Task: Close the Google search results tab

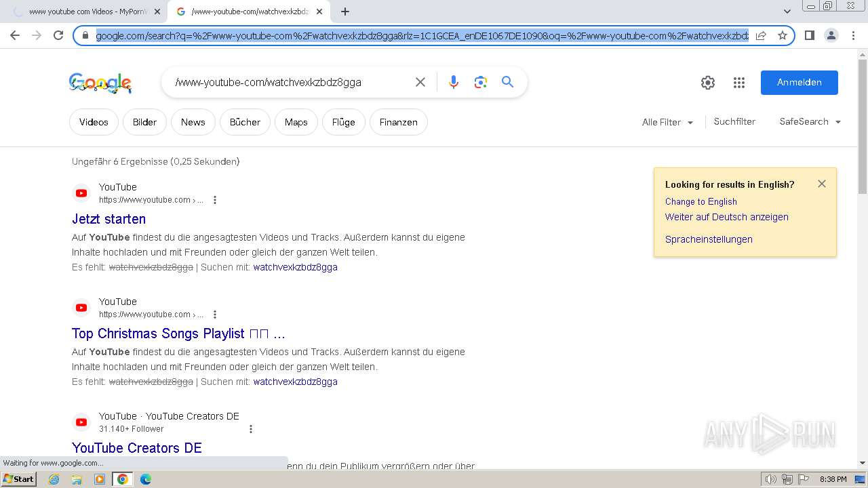Action: [x=319, y=12]
